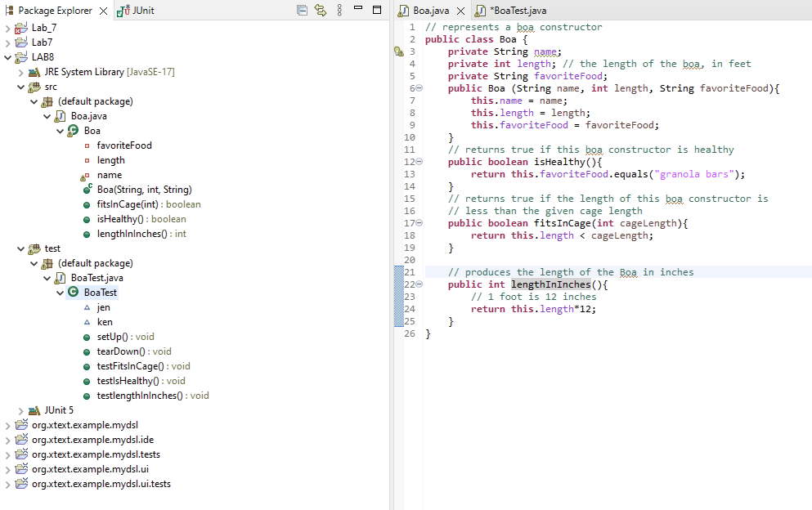The width and height of the screenshot is (812, 510).
Task: Expand the JUnit 5 library
Action: click(20, 410)
